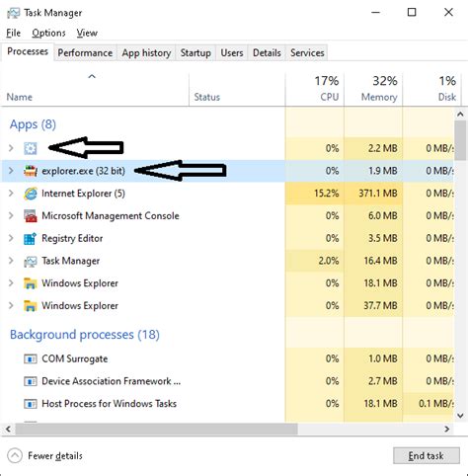The height and width of the screenshot is (476, 468).
Task: Click the Task Manager process icon
Action: click(x=31, y=261)
